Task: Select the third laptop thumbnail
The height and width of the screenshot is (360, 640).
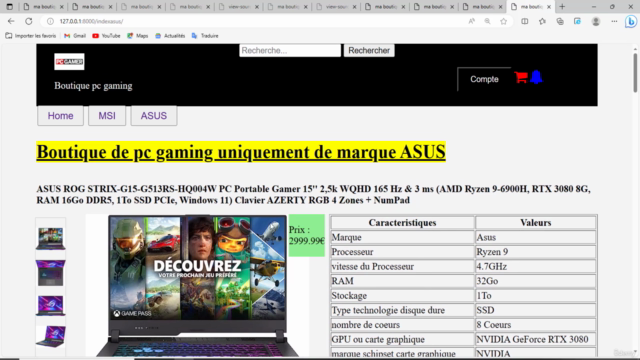Action: [51, 305]
